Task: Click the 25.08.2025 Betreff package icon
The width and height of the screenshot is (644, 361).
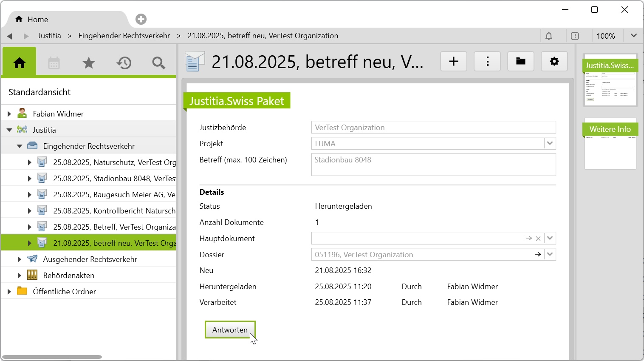Action: click(x=42, y=227)
